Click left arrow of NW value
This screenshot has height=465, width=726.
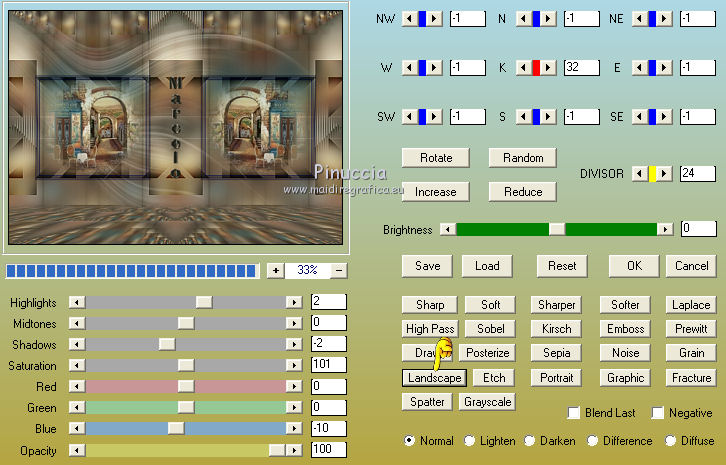[x=408, y=19]
